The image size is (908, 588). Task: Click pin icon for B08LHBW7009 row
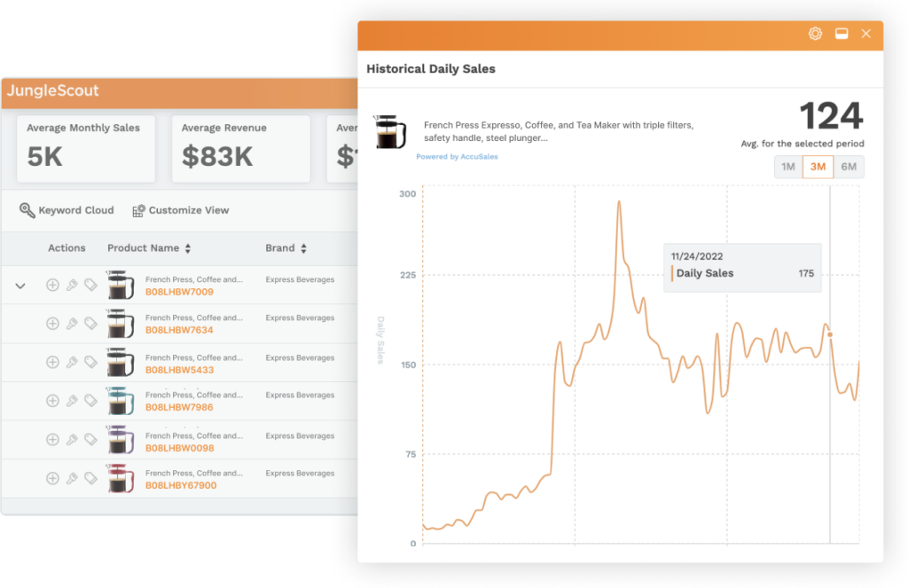72,285
